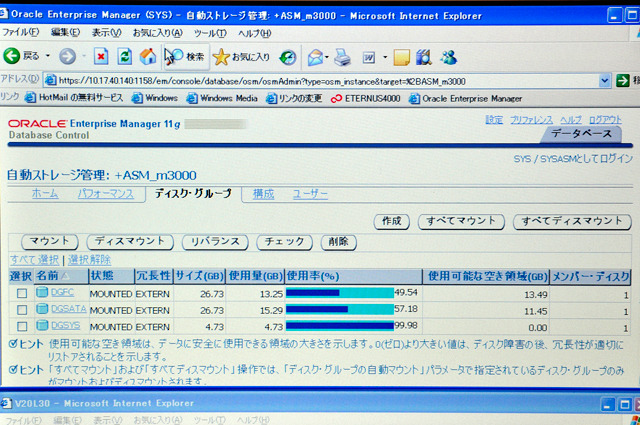Open the ヘルプ(H) menu
The width and height of the screenshot is (640, 425).
[x=255, y=33]
